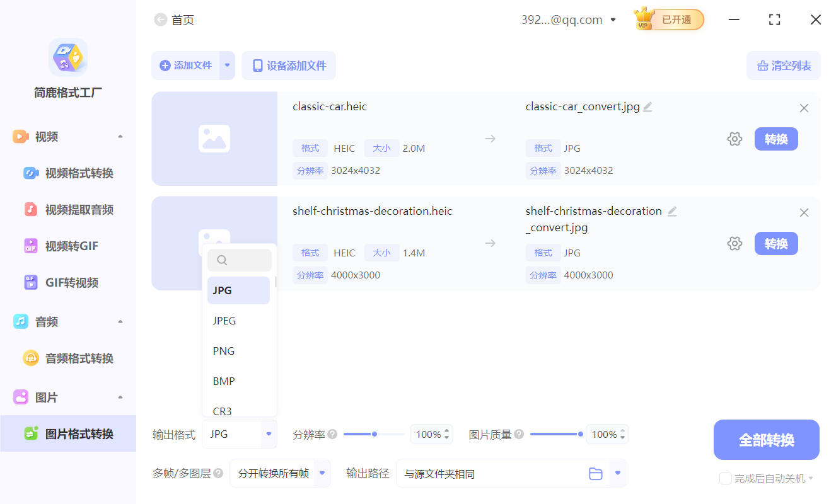The width and height of the screenshot is (836, 504).
Task: Start 全部转换 to convert all files
Action: click(x=766, y=439)
